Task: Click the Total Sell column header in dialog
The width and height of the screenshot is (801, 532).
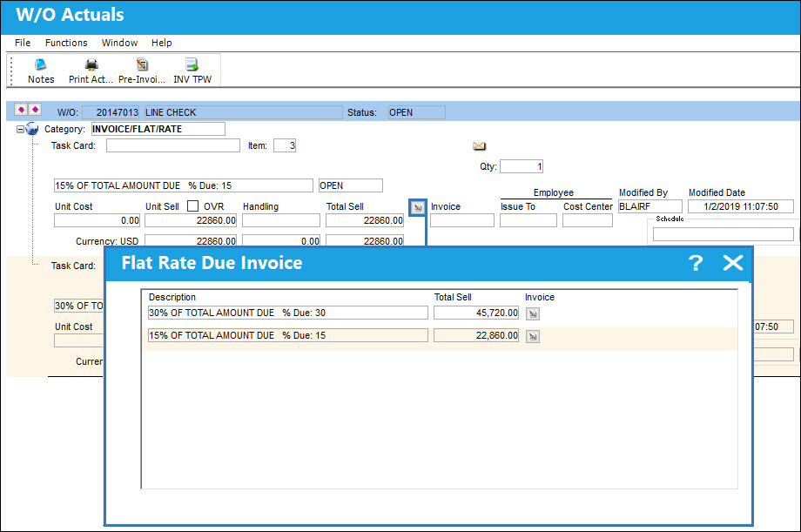Action: (453, 298)
